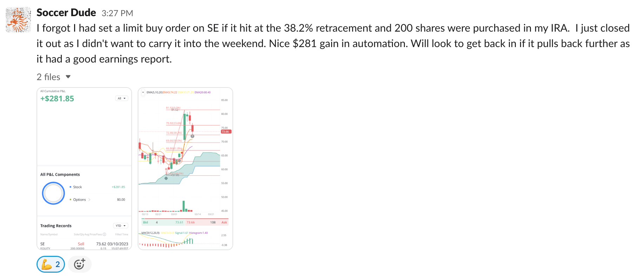This screenshot has height=279, width=644.
Task: Click the blue P&L donut ring
Action: point(53,193)
